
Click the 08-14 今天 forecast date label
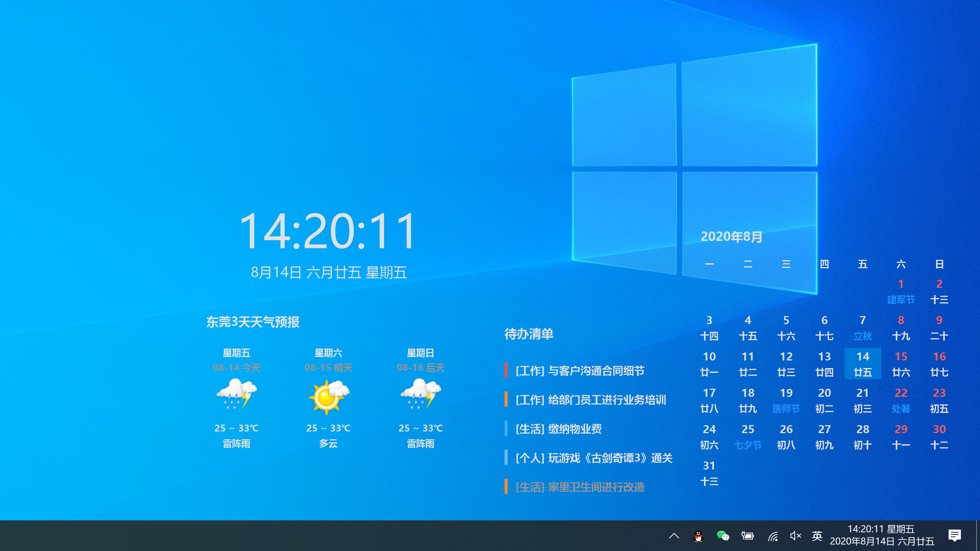click(237, 368)
